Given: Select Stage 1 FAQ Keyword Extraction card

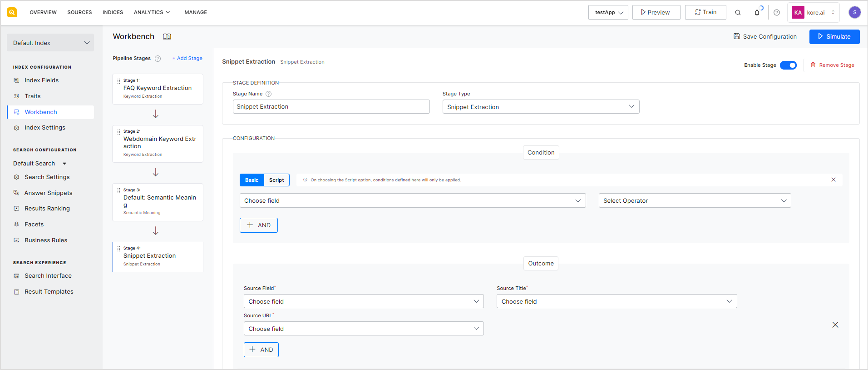Looking at the screenshot, I should 158,89.
